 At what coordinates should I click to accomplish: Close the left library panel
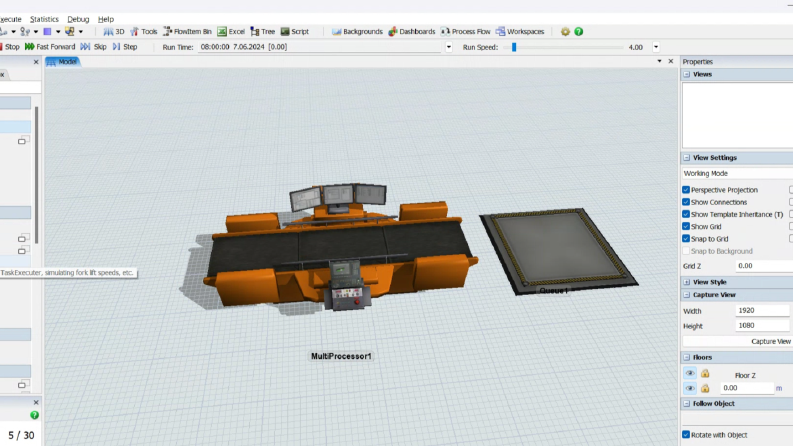[x=36, y=62]
